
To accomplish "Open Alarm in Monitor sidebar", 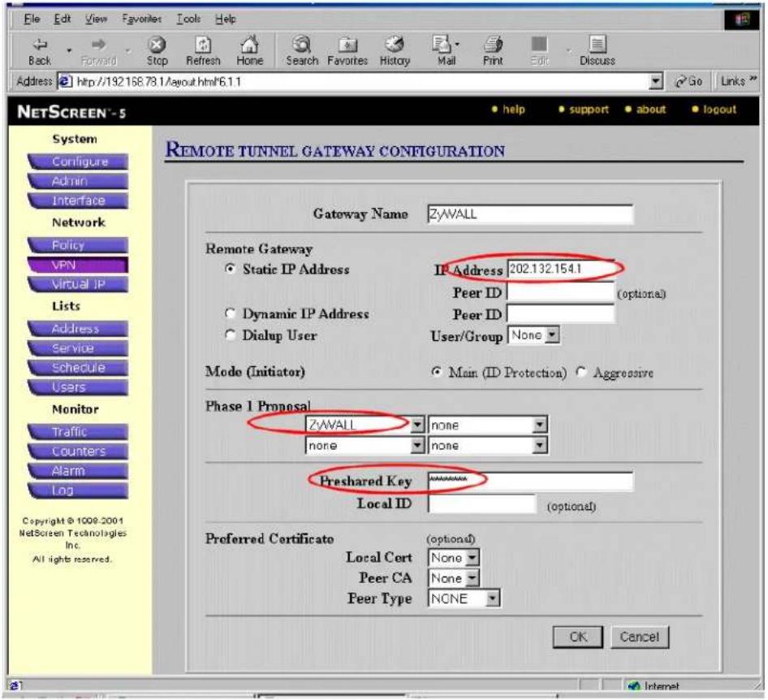I will (79, 471).
